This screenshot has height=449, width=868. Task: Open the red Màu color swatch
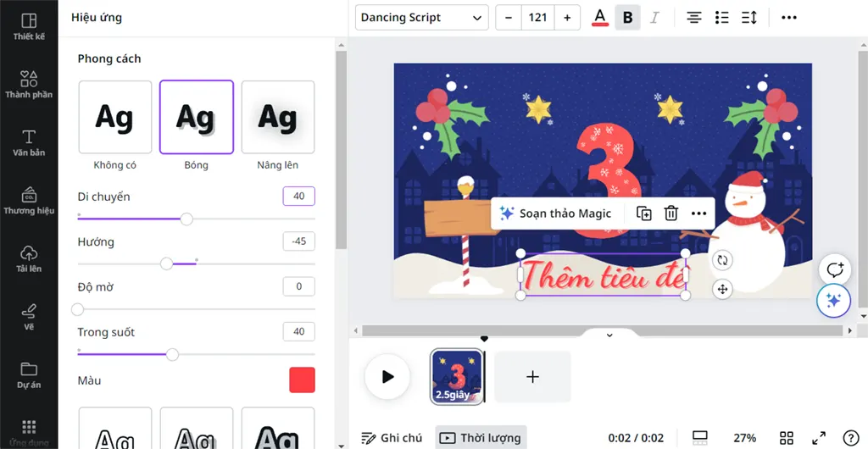pos(303,380)
